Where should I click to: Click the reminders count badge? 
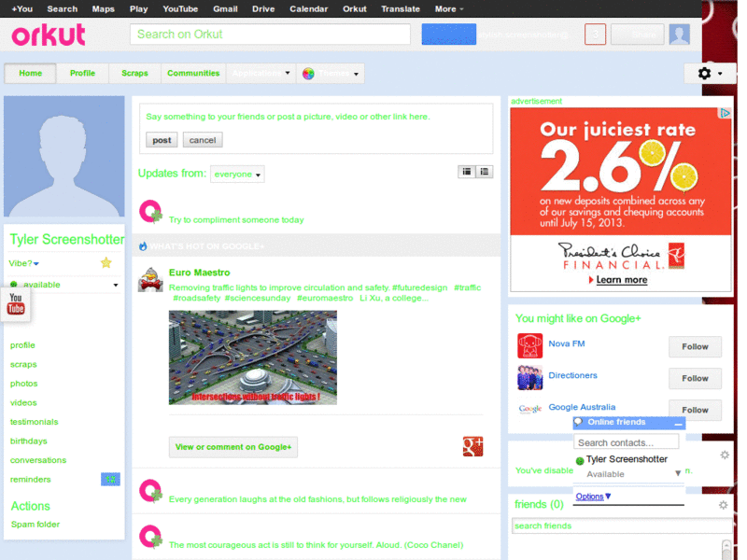pos(110,479)
